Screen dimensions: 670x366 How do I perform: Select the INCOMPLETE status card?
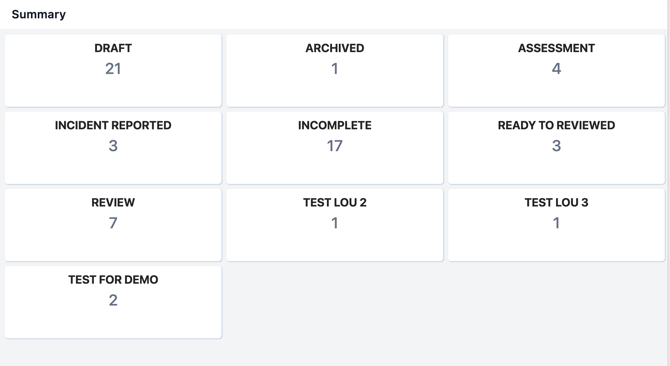[x=335, y=148]
